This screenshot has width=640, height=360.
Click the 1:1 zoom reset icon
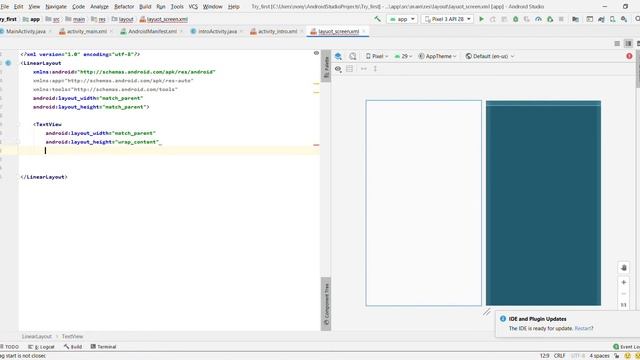624,304
